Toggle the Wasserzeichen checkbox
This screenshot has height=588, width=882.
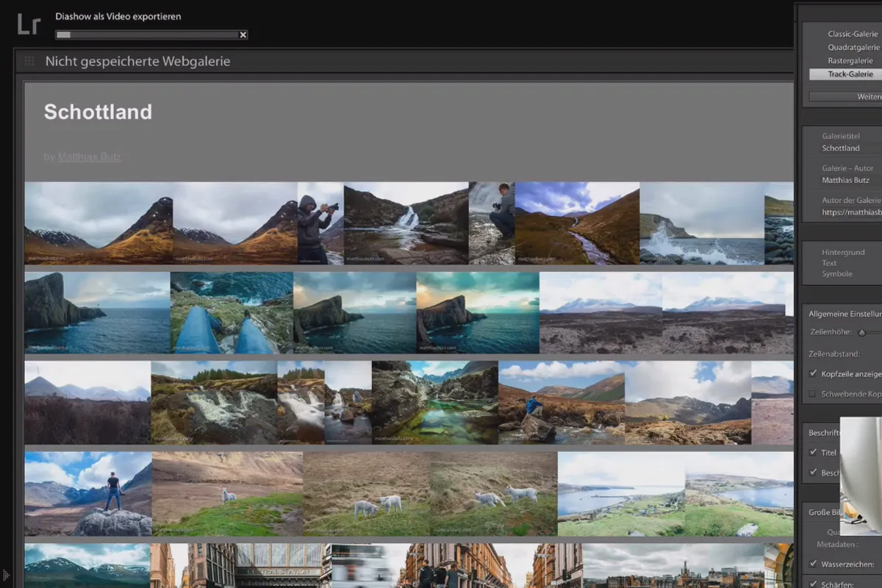pyautogui.click(x=813, y=564)
